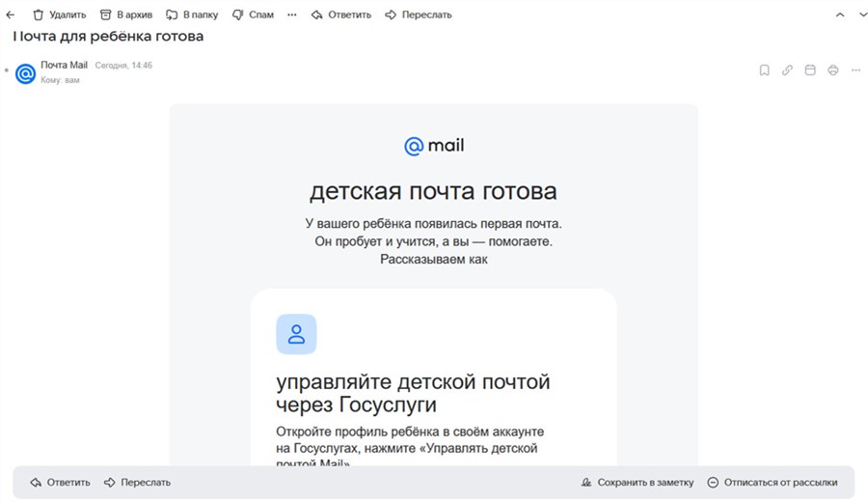Viewport: 868px width, 502px height.
Task: Click the copy link chain icon
Action: [x=787, y=70]
